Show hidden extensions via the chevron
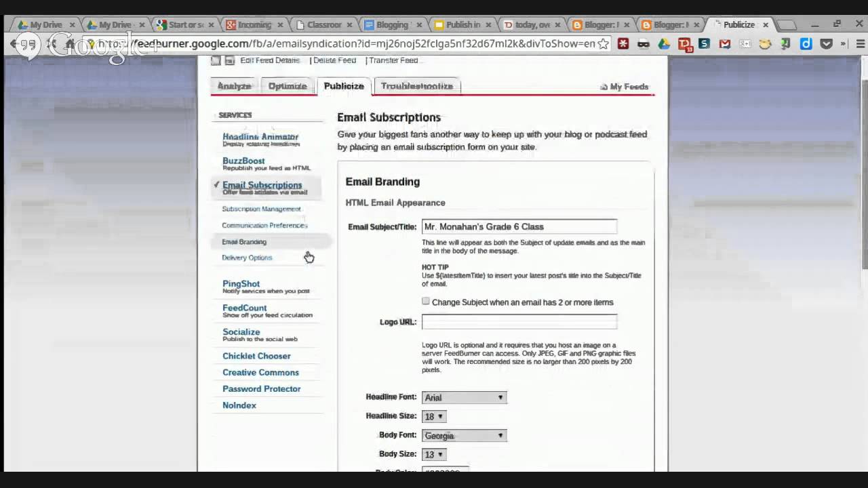This screenshot has width=868, height=488. (x=843, y=44)
